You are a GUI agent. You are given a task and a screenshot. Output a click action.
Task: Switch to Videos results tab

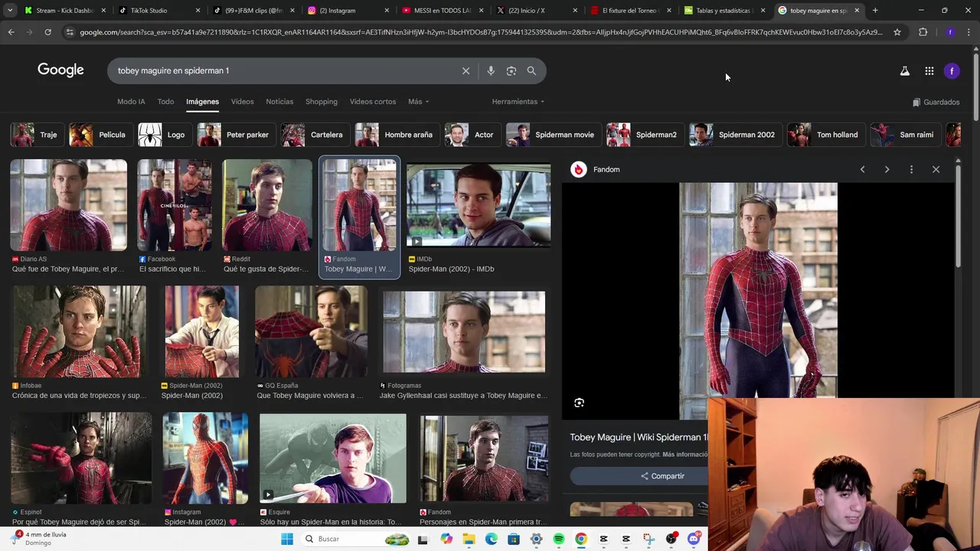242,102
